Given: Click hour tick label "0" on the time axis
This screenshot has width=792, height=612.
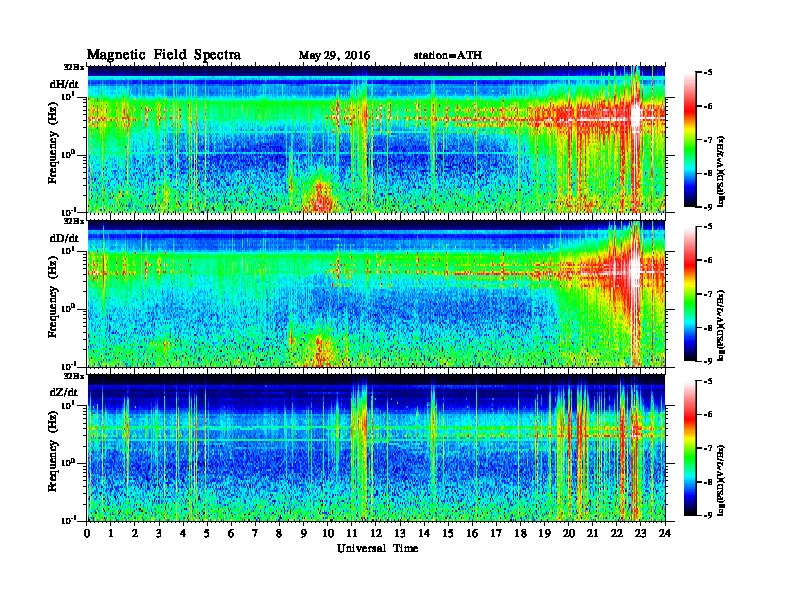Looking at the screenshot, I should (87, 533).
